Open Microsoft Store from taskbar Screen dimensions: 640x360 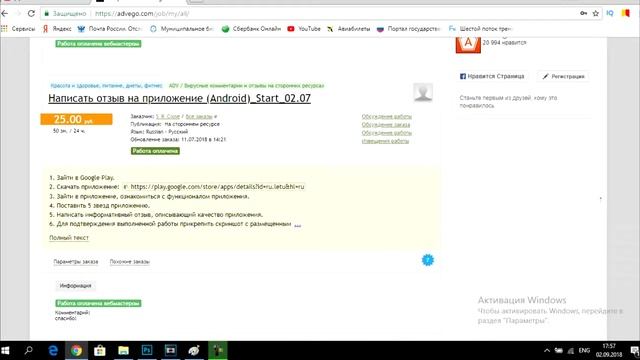tap(100, 351)
